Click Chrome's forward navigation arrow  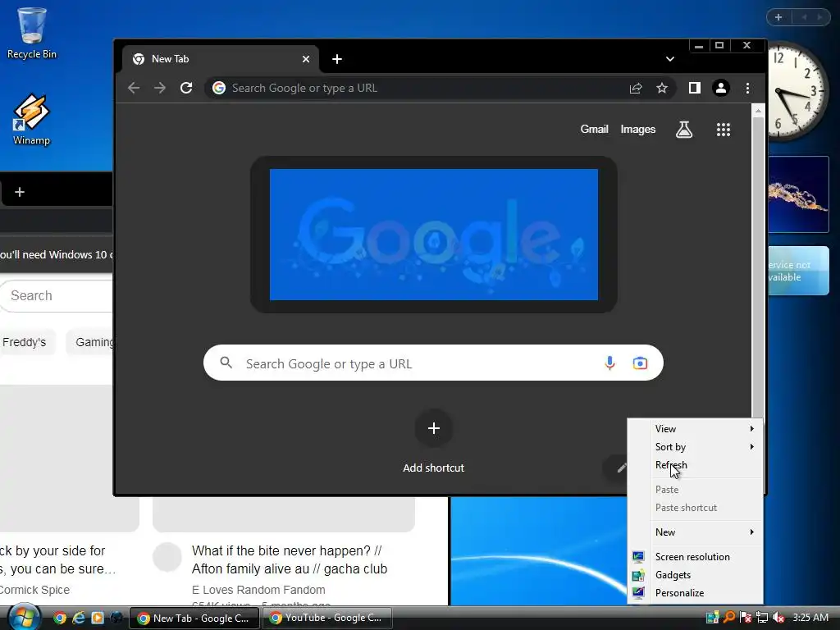click(x=160, y=88)
